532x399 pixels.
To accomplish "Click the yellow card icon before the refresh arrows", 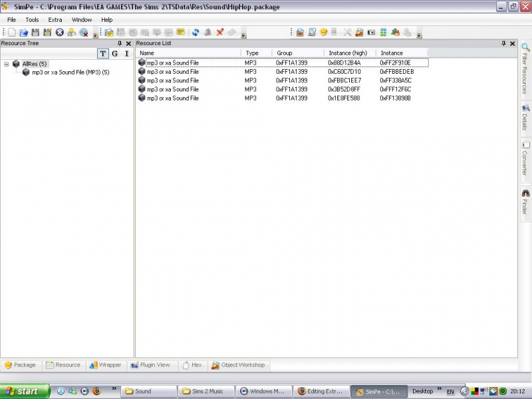I will point(180,32).
